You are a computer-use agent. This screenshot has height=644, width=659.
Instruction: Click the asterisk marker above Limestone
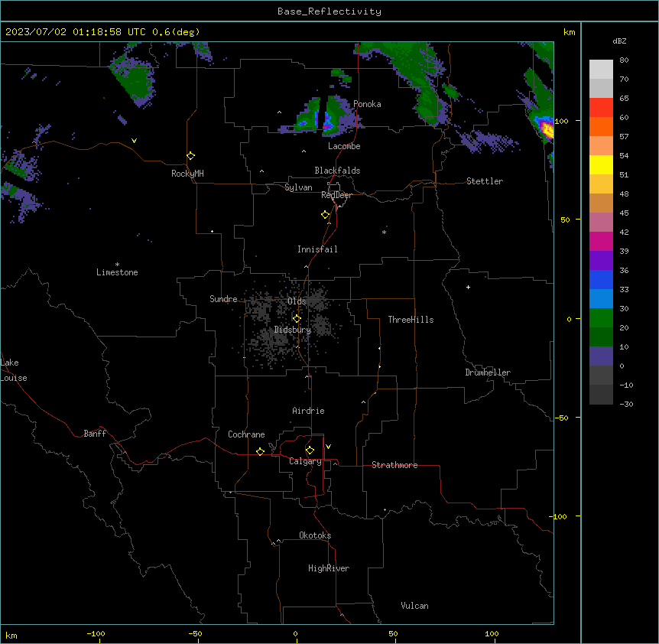[x=117, y=265]
